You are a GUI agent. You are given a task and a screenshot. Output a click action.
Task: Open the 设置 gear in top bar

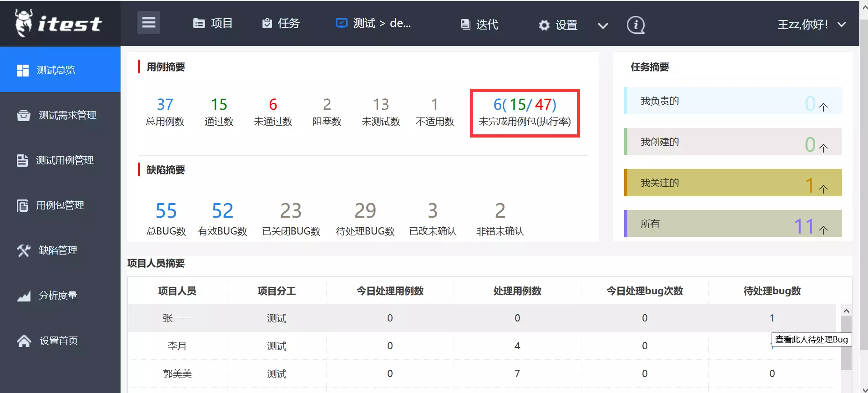click(x=558, y=25)
